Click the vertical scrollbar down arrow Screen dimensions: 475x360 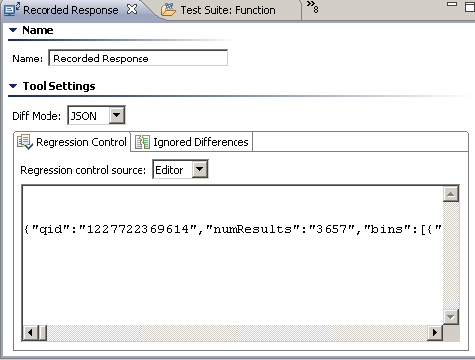451,317
